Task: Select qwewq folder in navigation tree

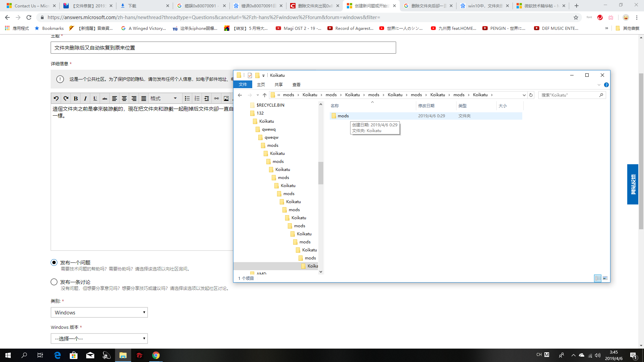Action: (268, 129)
